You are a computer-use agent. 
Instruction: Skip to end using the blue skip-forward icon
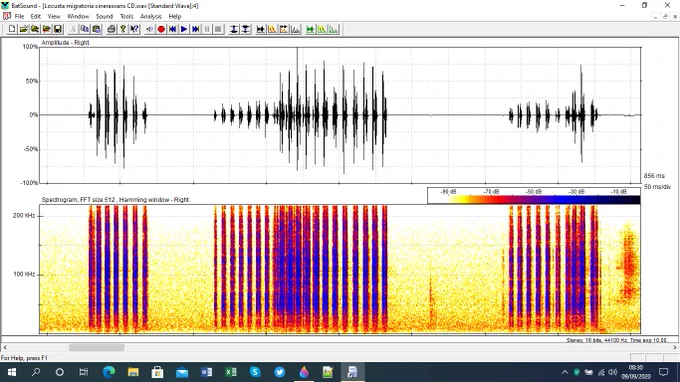pos(196,29)
